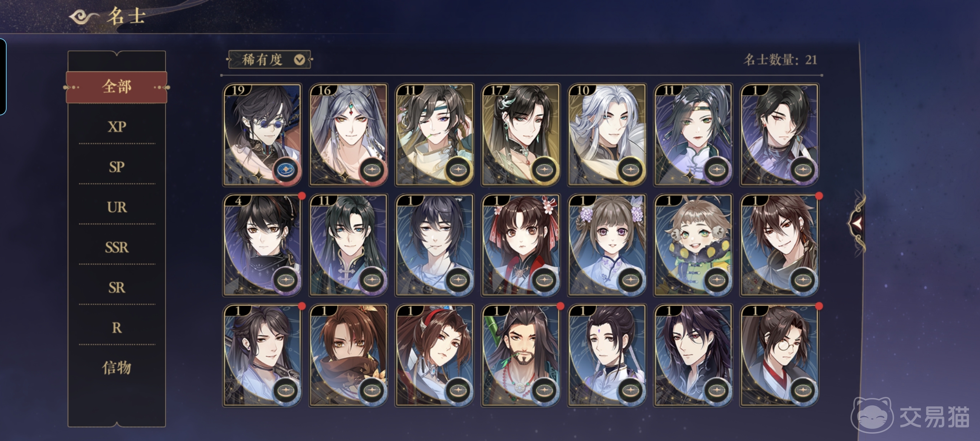Image resolution: width=980 pixels, height=441 pixels.
Task: Click the token badge on the bearded man card
Action: pyautogui.click(x=544, y=390)
